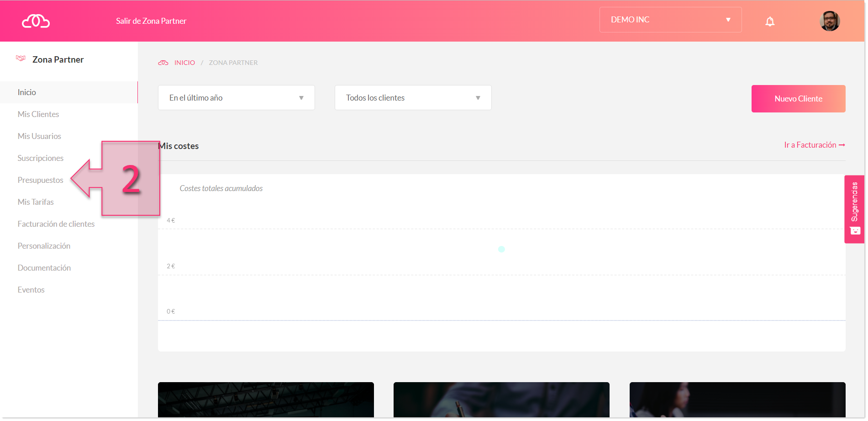Screen dimensions: 868x421
Task: Open the Sugerencias side tab
Action: tap(854, 209)
